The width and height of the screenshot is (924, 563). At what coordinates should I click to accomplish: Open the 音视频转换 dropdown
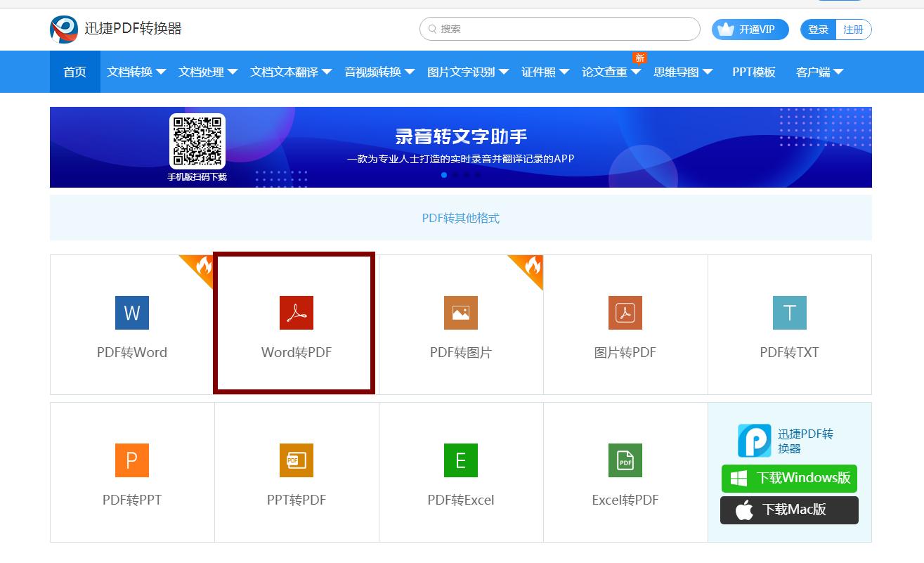(375, 71)
